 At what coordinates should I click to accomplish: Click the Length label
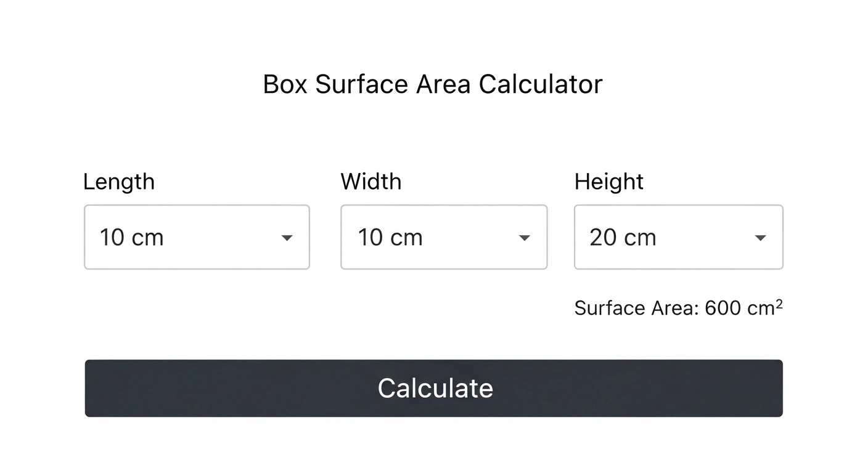click(x=118, y=181)
